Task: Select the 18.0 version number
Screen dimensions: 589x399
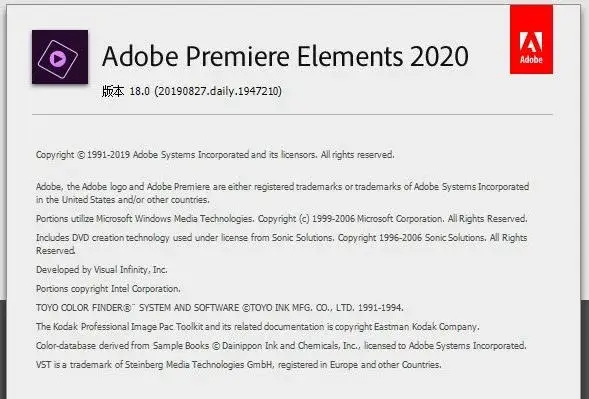Action: [x=140, y=91]
